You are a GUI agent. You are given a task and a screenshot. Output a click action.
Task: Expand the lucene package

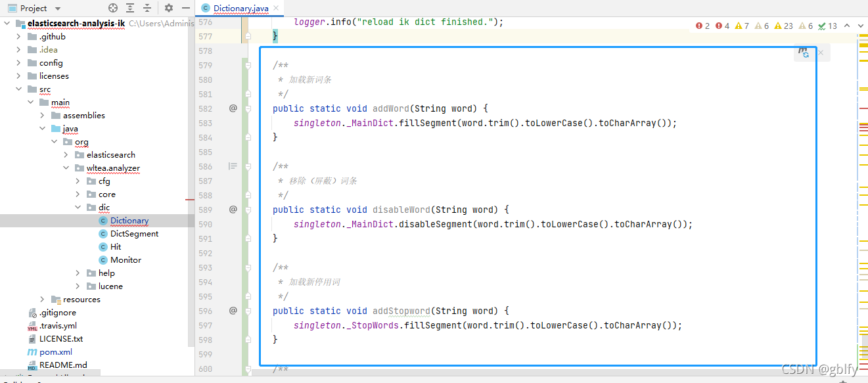(78, 286)
